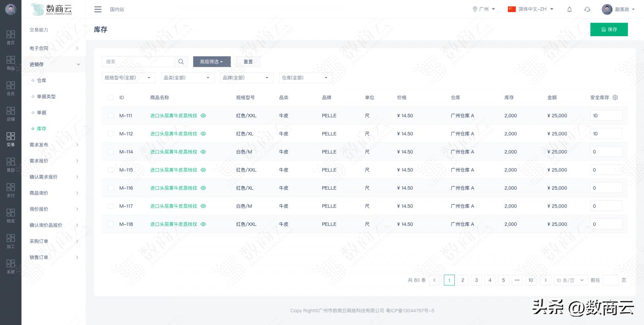Open the 物流 logistics sidebar icon
644x325 pixels.
coord(11,215)
